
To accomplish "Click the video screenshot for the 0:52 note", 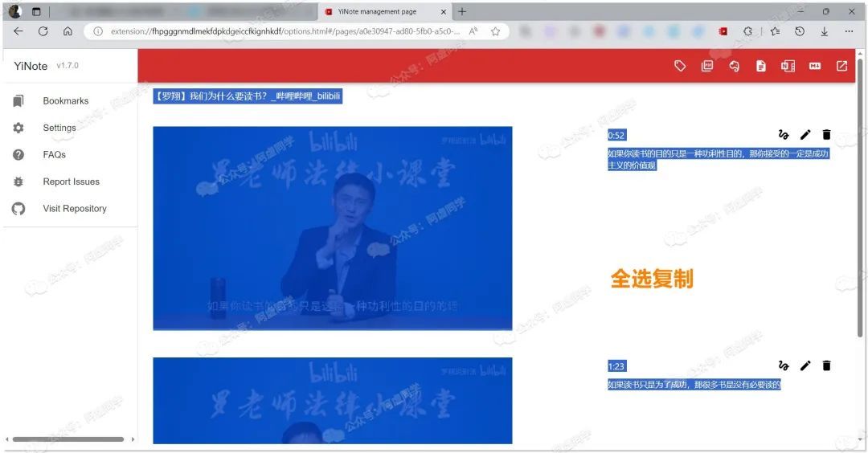I will [x=333, y=228].
